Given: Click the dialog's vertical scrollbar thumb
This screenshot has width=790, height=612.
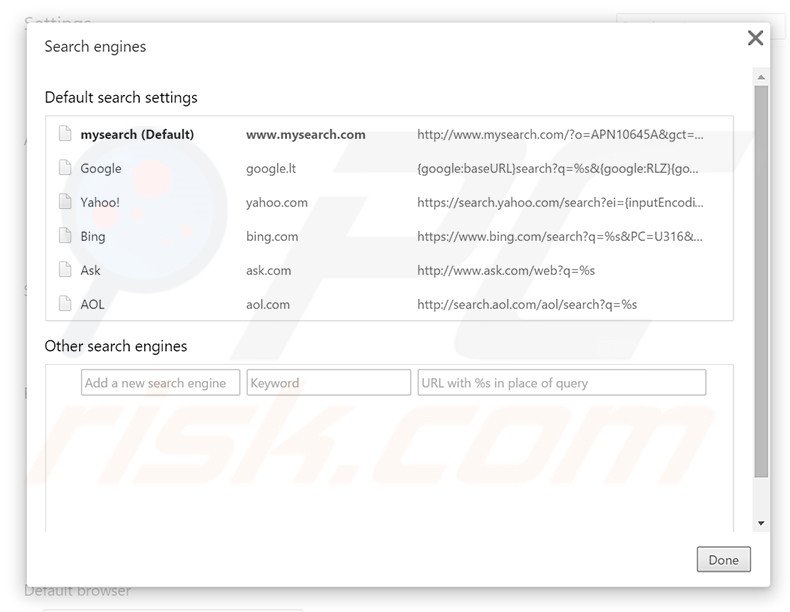Looking at the screenshot, I should [761, 281].
